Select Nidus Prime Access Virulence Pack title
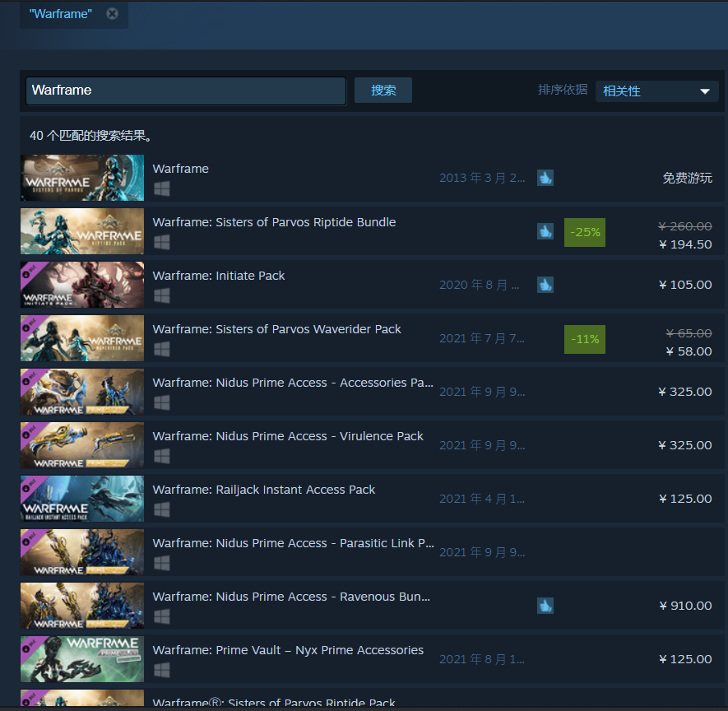Screen dimensions: 728x711 coord(288,436)
